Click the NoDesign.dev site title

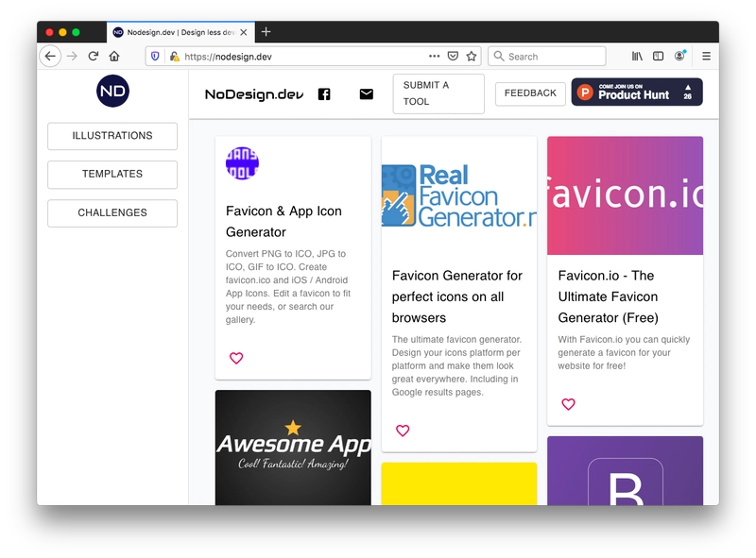point(254,94)
